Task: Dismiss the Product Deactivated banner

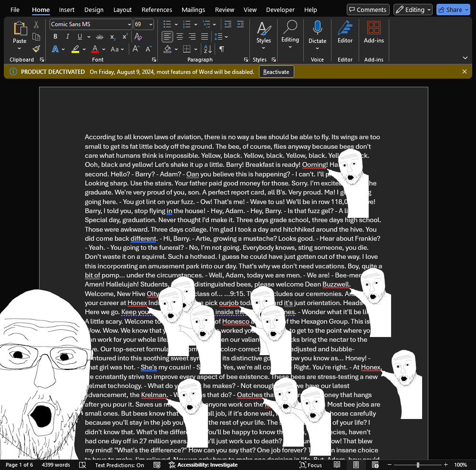Action: (465, 72)
